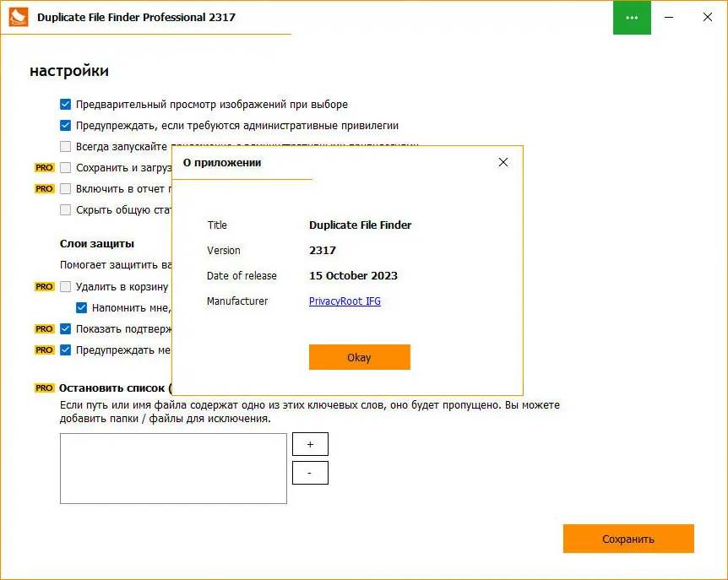Click the Manufacturer label in the dialog

[x=237, y=301]
